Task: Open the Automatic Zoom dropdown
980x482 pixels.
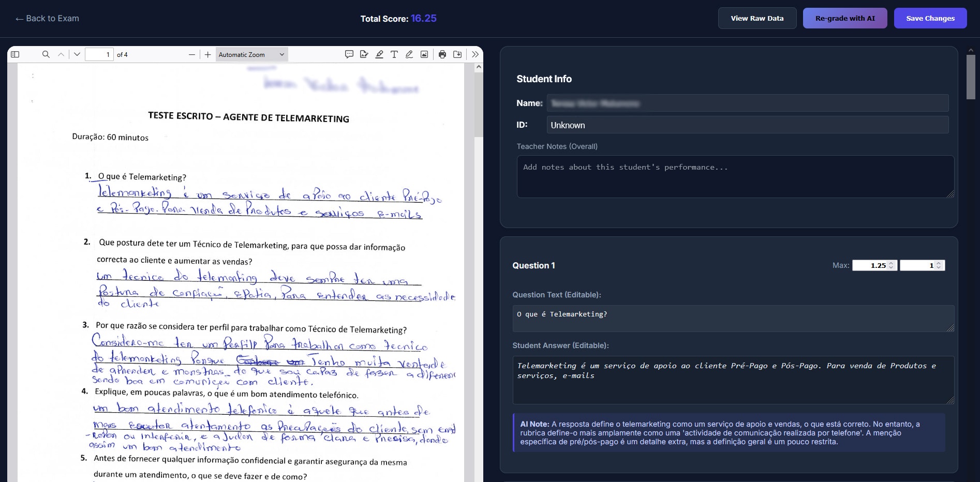Action: [x=251, y=54]
